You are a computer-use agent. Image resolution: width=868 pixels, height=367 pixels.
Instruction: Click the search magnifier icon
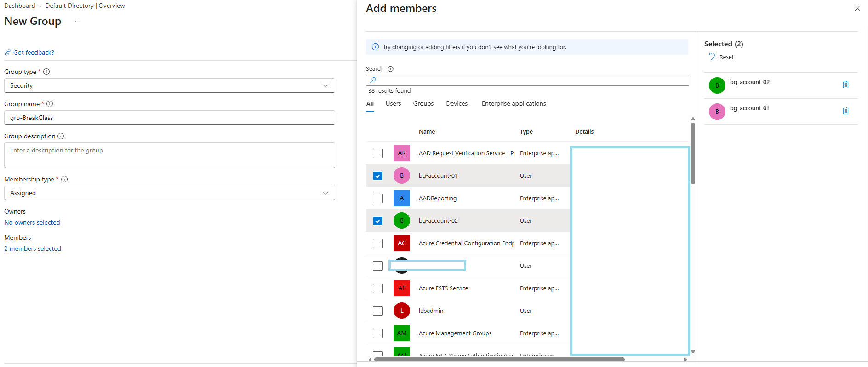[373, 80]
